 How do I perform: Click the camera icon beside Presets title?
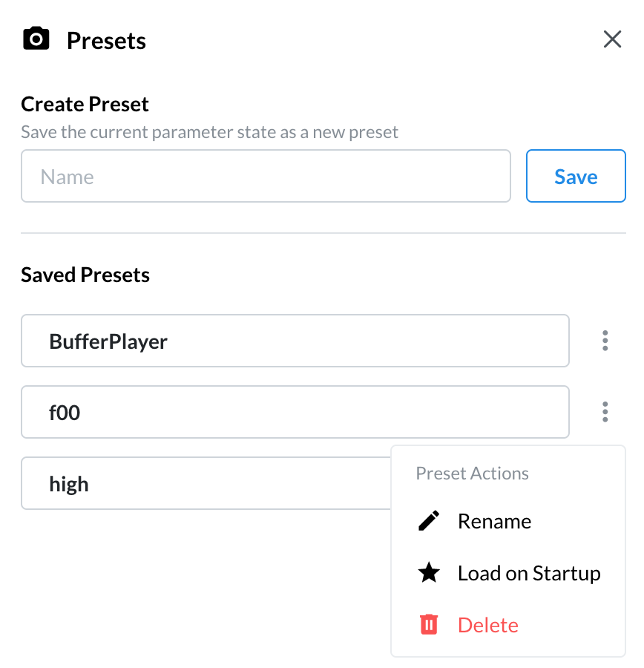click(x=36, y=39)
